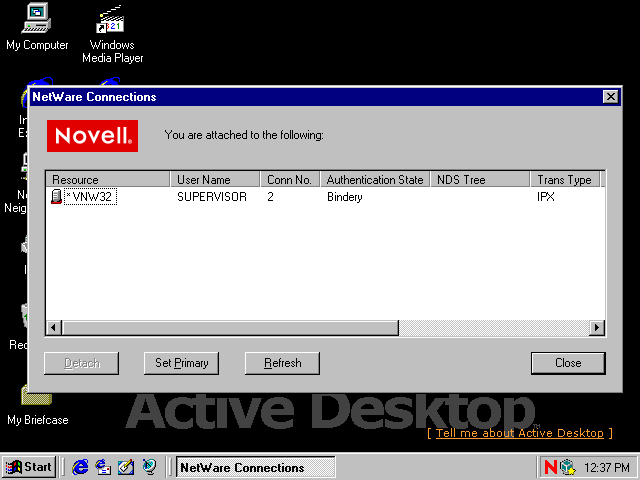Click the tray icon beside the clock
The image size is (640, 480).
(x=568, y=467)
